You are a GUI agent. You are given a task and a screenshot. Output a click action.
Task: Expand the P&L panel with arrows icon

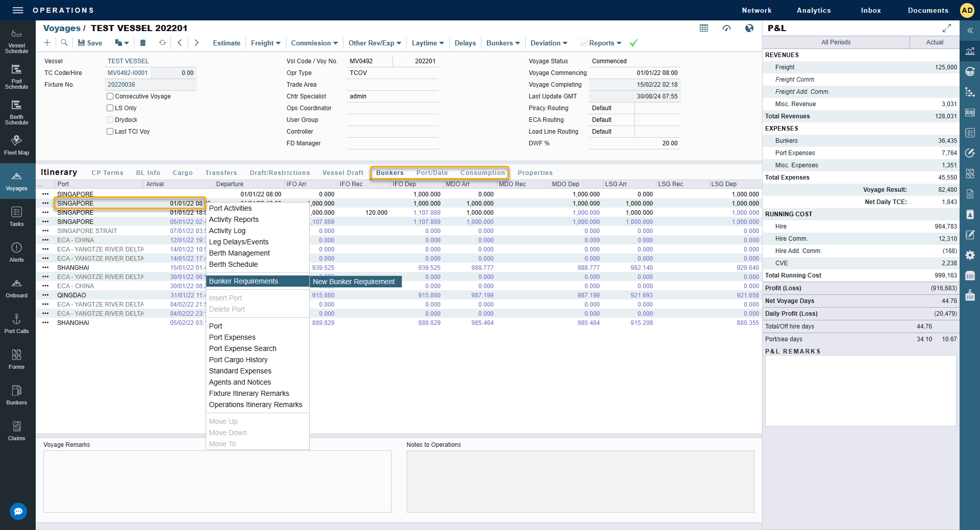click(x=946, y=28)
